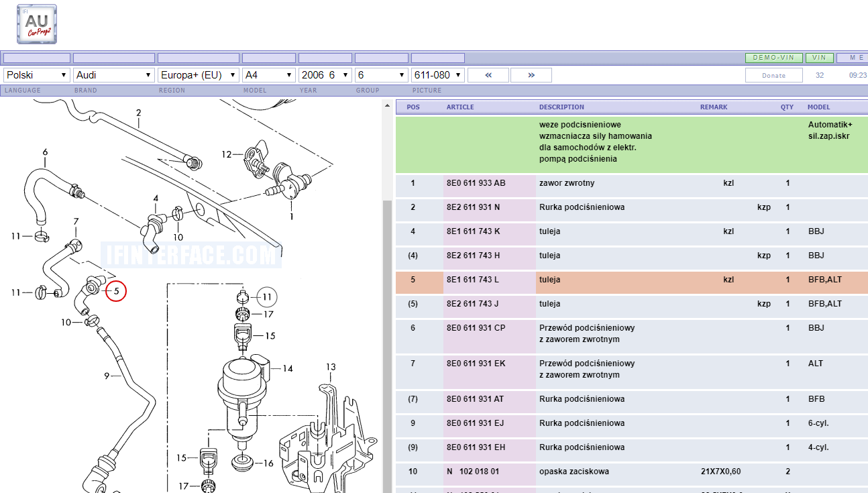This screenshot has width=868, height=493.
Task: Select article 8E0 611 931 EJ
Action: point(475,423)
